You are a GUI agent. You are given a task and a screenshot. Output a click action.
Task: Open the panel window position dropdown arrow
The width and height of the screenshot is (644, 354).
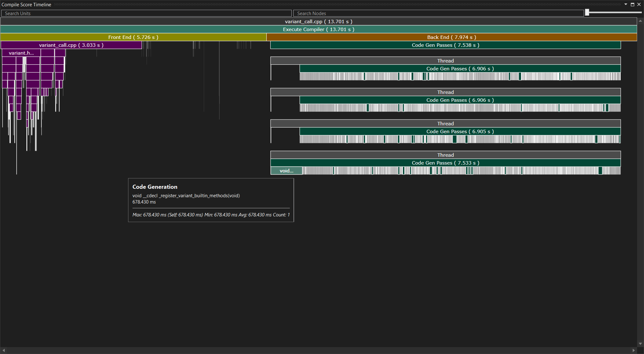626,4
